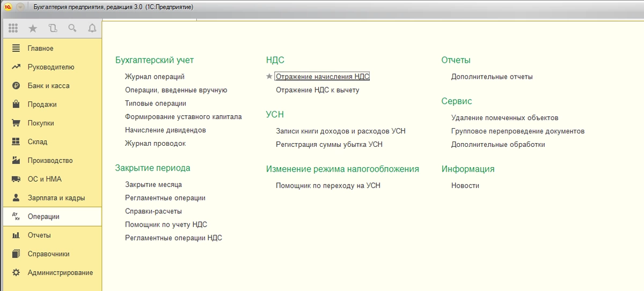Viewport: 644px width, 291px height.
Task: Select the Справочники section
Action: (48, 254)
